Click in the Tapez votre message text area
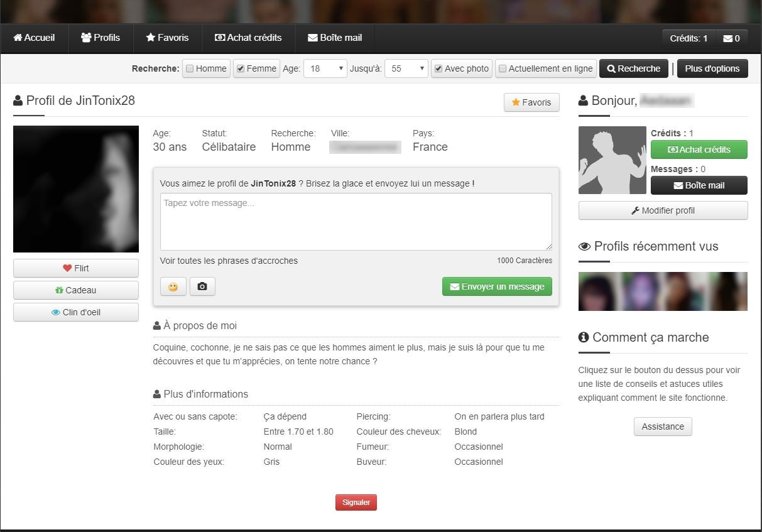Viewport: 762px width, 532px height. [356, 221]
